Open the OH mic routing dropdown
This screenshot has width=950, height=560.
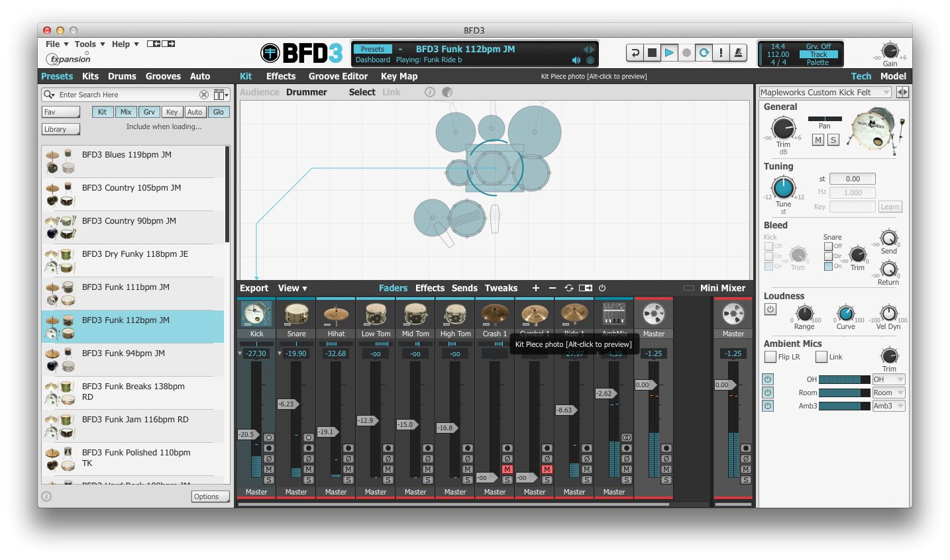coord(888,379)
